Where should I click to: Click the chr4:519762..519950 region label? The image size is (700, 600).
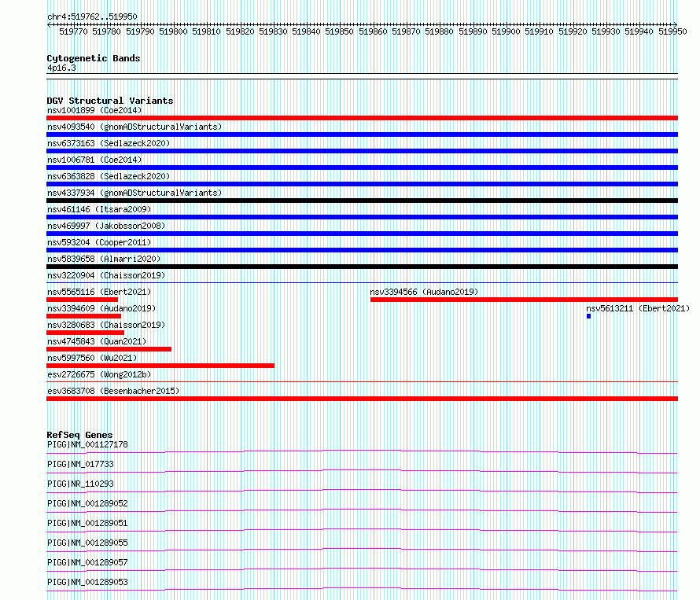[92, 17]
